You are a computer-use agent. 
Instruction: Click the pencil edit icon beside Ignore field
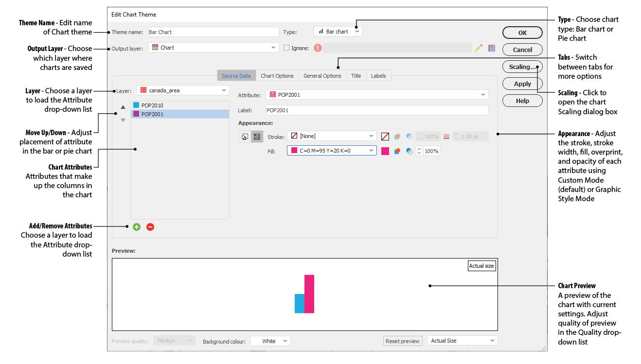click(479, 48)
